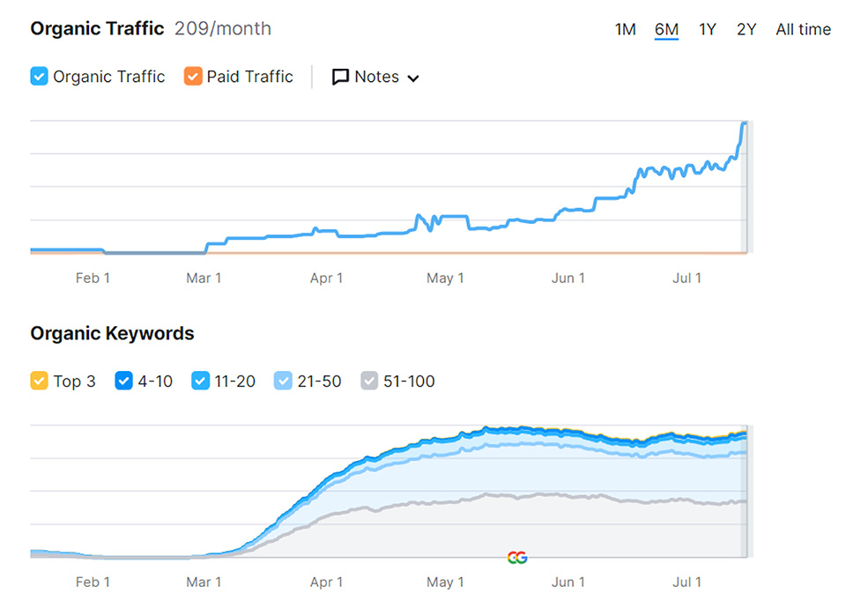Hide the 11-20 keyword positions series

click(200, 382)
